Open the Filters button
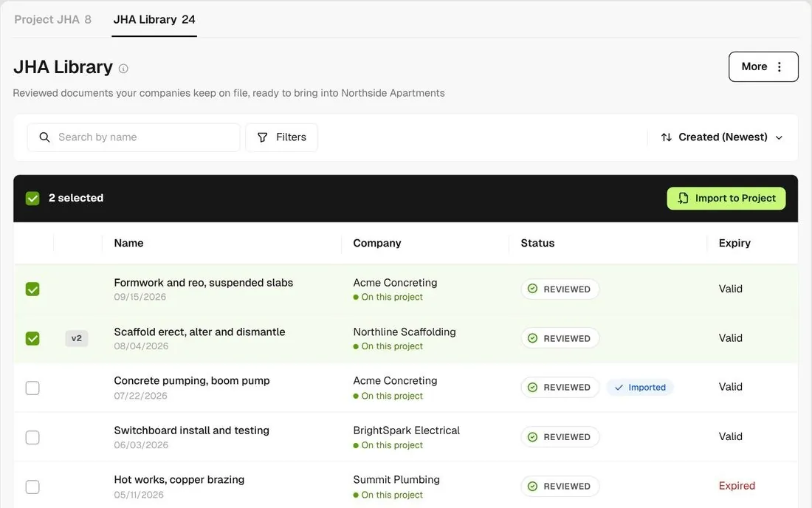The image size is (812, 508). (x=282, y=137)
